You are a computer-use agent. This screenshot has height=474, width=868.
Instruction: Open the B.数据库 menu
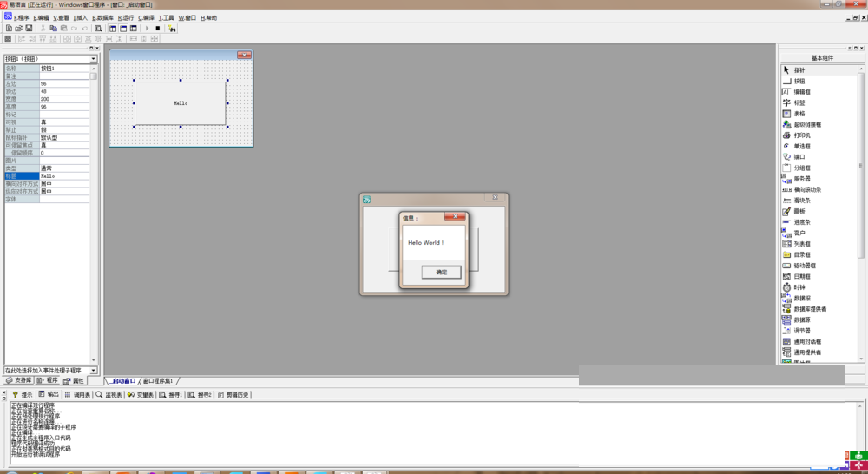(x=103, y=17)
